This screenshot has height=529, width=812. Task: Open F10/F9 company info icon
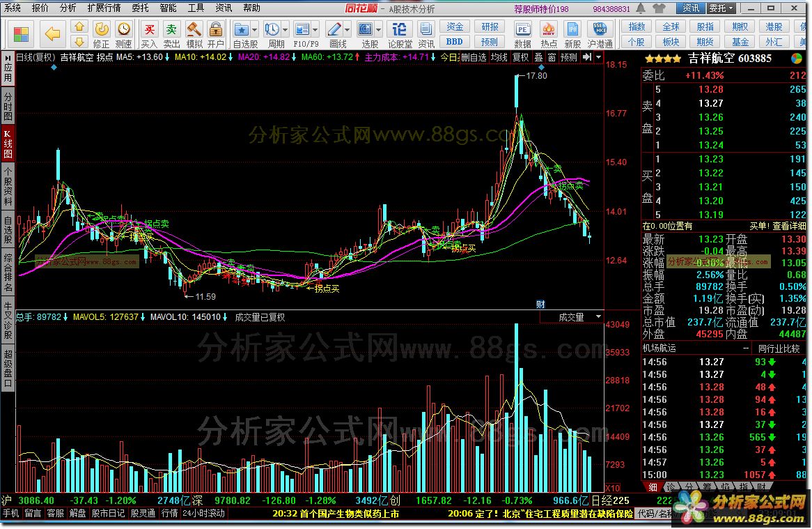[302, 29]
